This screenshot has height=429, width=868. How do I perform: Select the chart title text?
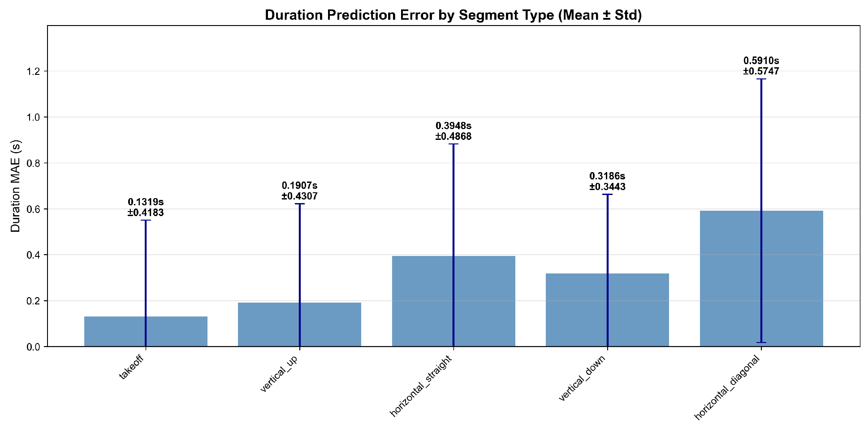pyautogui.click(x=453, y=15)
